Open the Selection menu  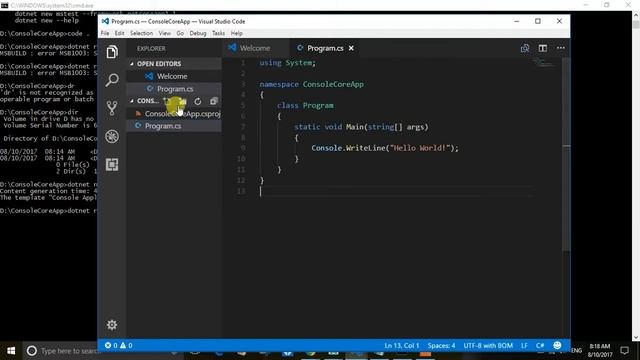(x=141, y=33)
